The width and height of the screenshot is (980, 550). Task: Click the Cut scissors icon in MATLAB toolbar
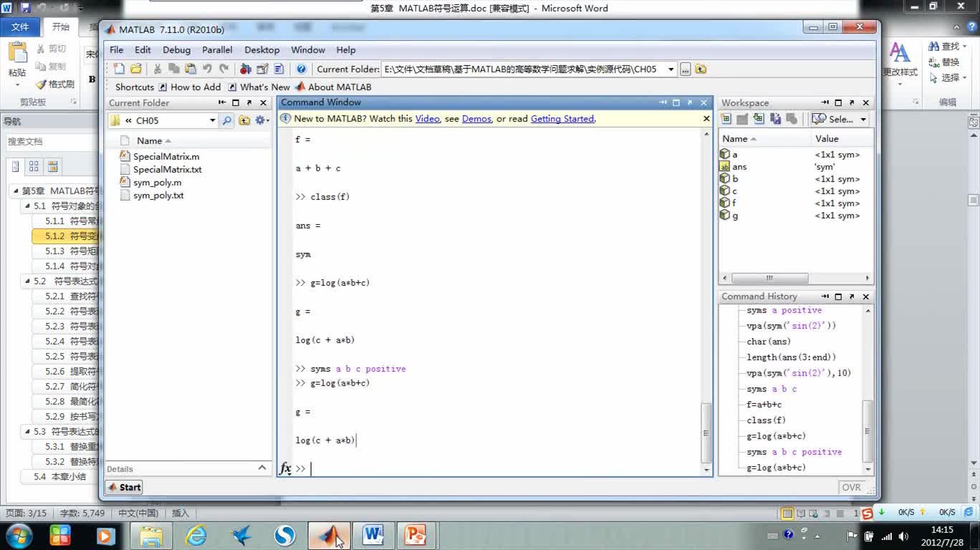click(158, 69)
